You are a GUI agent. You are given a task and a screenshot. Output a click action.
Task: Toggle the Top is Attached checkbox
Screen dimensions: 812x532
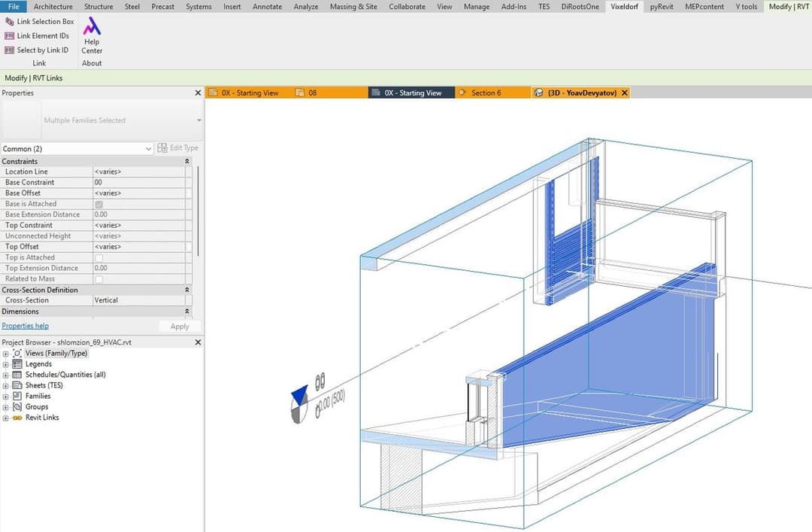[x=99, y=257]
